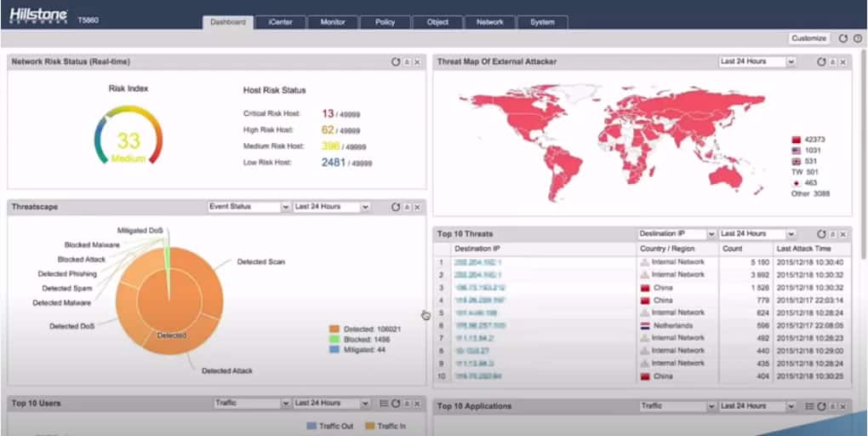Toggle the orange Detected legend swatch
This screenshot has height=436, width=868.
[334, 329]
